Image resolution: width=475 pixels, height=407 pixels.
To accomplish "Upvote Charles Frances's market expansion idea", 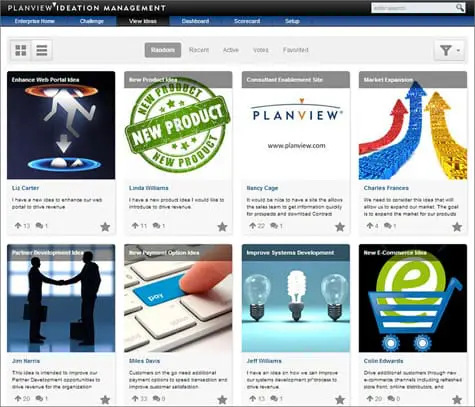I will click(370, 226).
